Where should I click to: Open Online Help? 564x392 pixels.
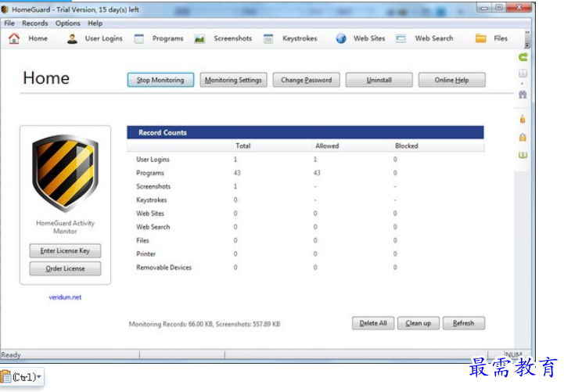(452, 80)
